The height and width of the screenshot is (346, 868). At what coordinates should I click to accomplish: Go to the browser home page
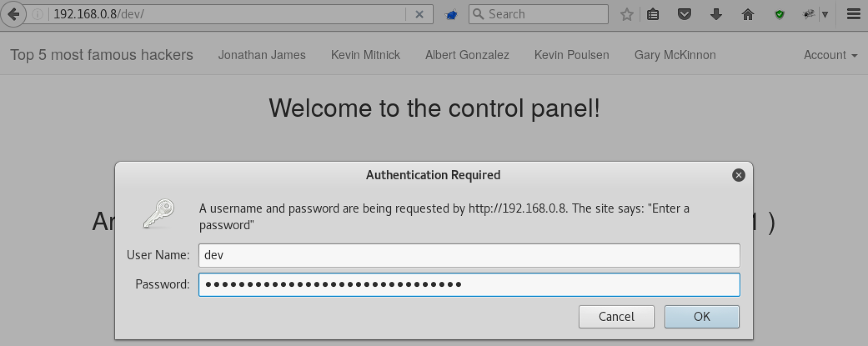point(748,14)
